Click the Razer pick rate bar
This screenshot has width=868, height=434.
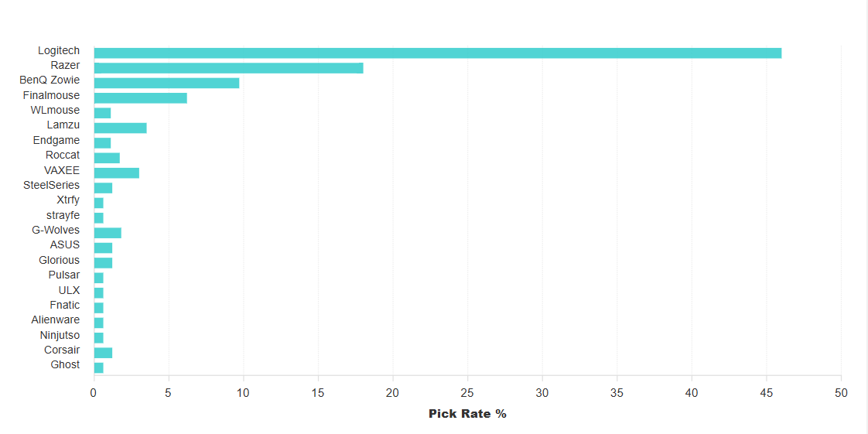click(228, 68)
